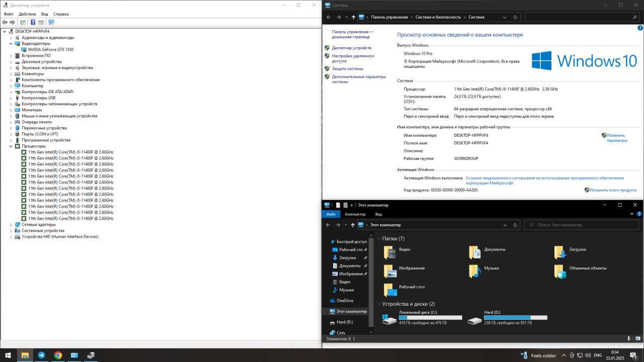Open Дополнительные параметры системы link

(x=359, y=79)
